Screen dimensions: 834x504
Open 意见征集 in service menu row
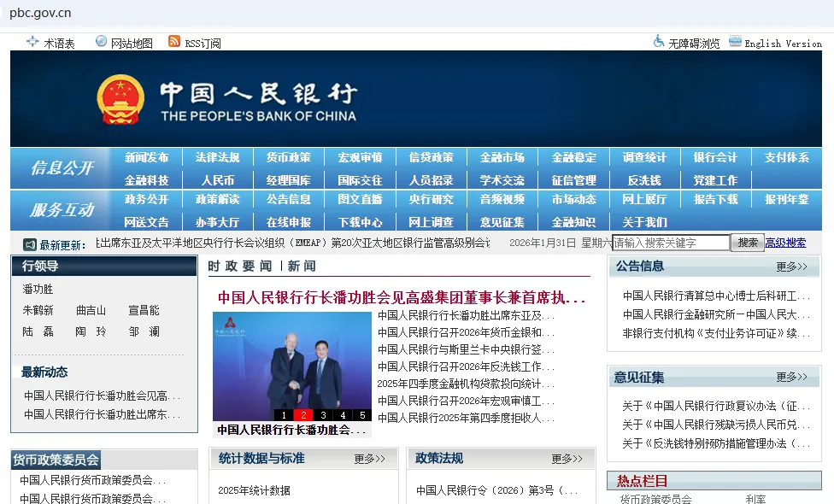click(502, 222)
